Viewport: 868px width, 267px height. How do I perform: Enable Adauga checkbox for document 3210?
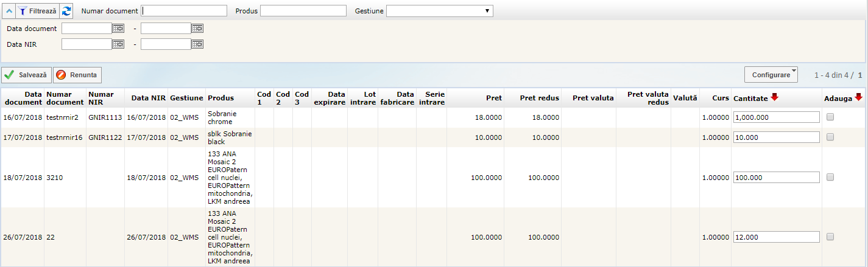[x=830, y=177]
